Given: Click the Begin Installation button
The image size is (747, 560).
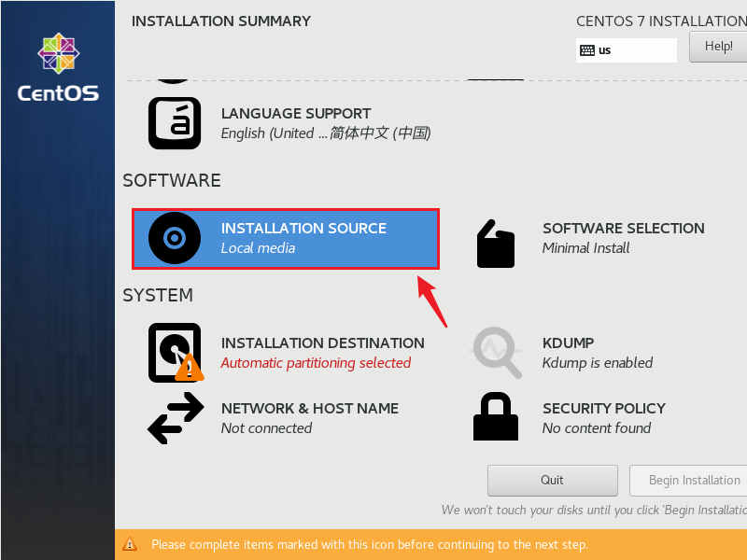Looking at the screenshot, I should tap(688, 480).
